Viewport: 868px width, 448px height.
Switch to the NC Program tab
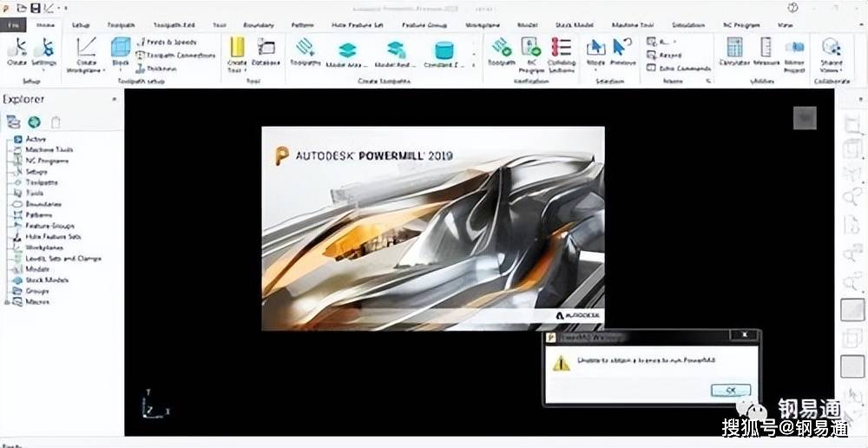coord(742,25)
